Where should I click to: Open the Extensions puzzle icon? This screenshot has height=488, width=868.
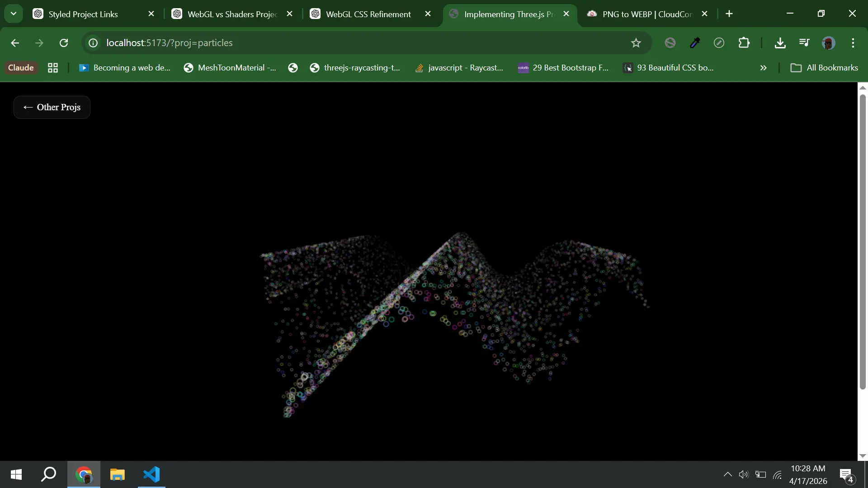[744, 43]
